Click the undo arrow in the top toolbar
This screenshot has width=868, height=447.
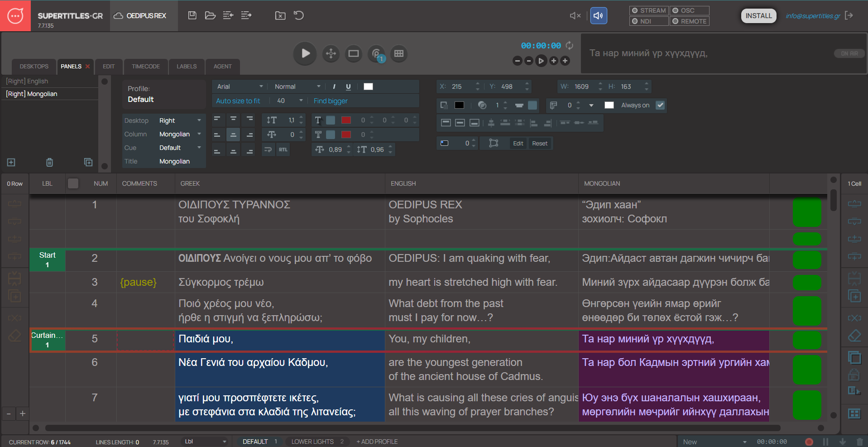(299, 15)
